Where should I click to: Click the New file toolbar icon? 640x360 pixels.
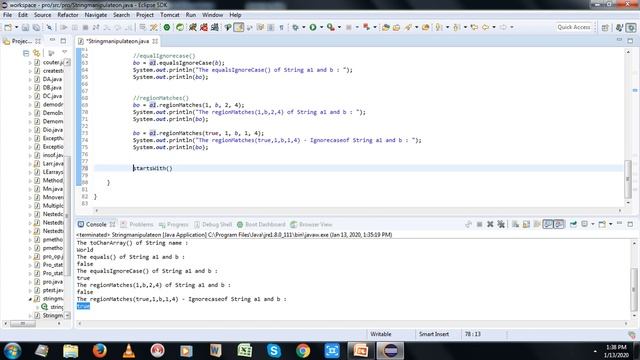click(8, 27)
